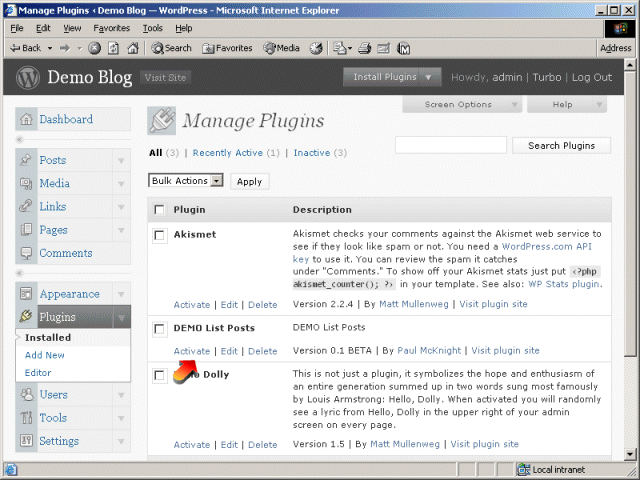Stop page loading with the Stop icon
The height and width of the screenshot is (480, 640).
[x=94, y=48]
